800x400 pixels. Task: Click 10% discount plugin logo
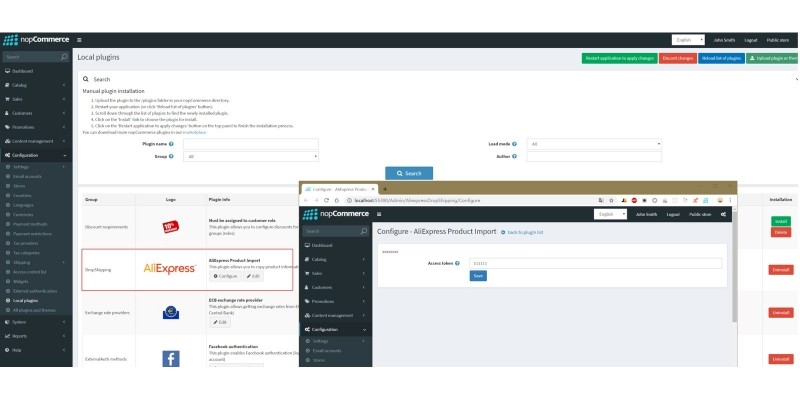pyautogui.click(x=171, y=227)
